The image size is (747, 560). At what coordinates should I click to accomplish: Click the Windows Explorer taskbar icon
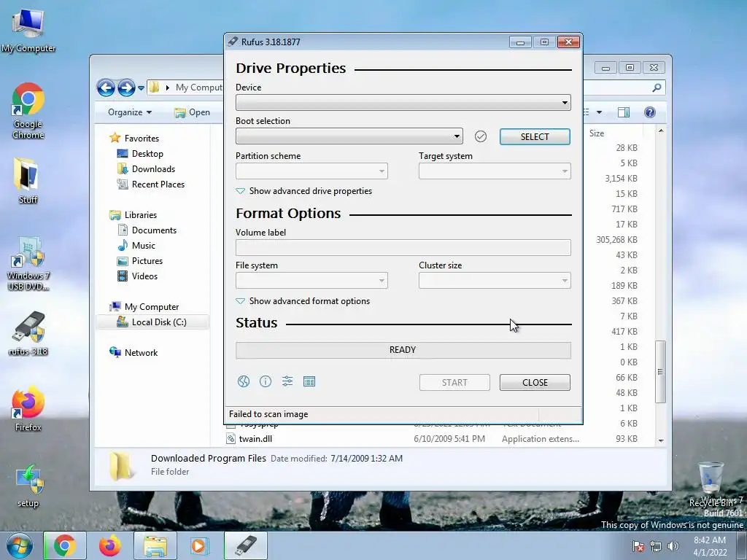pyautogui.click(x=155, y=545)
